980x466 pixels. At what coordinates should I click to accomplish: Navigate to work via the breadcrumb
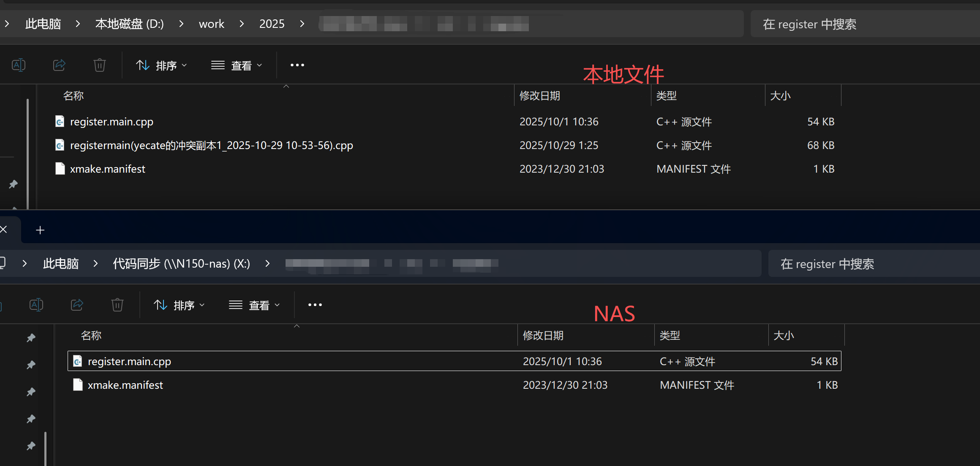tap(211, 24)
